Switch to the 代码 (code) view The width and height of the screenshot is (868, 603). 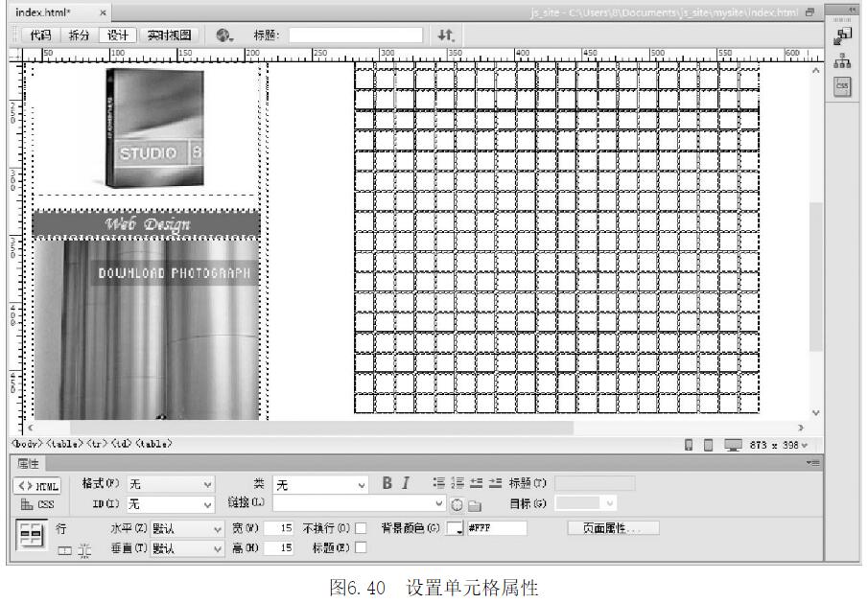(37, 35)
